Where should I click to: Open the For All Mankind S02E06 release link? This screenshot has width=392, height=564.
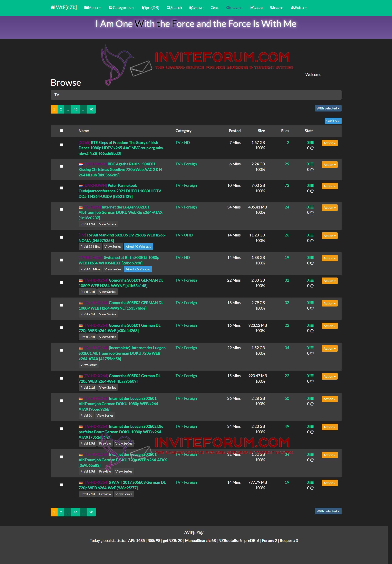(122, 238)
